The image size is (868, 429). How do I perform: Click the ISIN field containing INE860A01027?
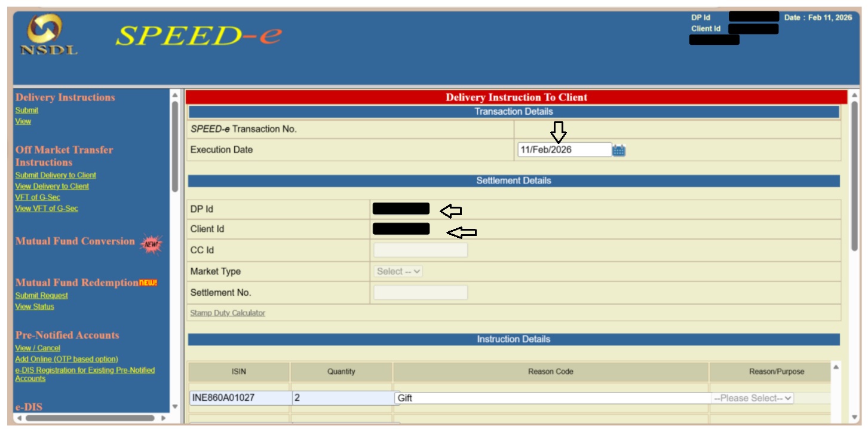pyautogui.click(x=240, y=398)
